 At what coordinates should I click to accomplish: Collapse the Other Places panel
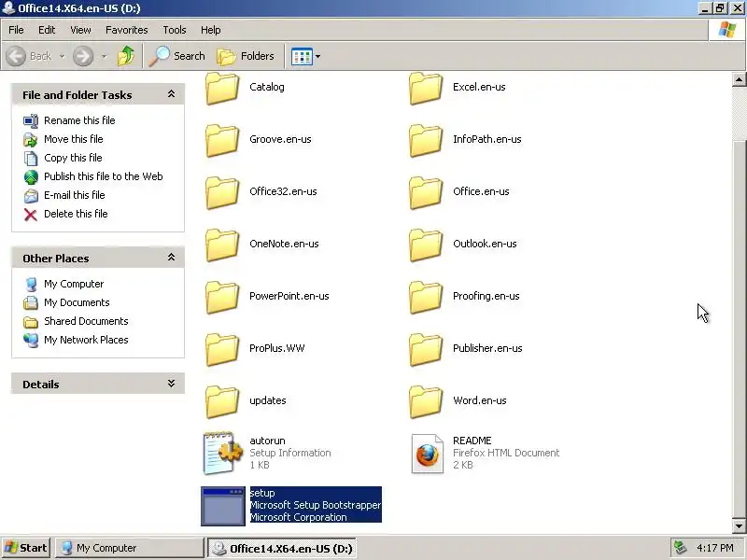point(171,258)
